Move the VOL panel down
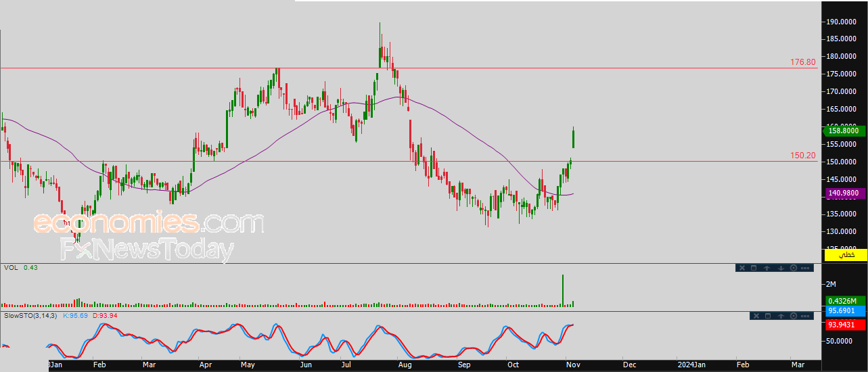This screenshot has width=868, height=372. coord(781,268)
